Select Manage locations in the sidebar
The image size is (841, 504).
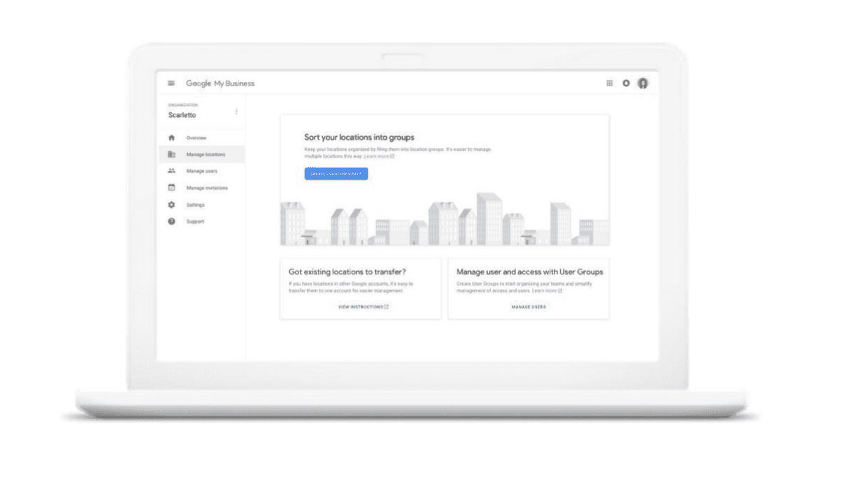pos(206,154)
